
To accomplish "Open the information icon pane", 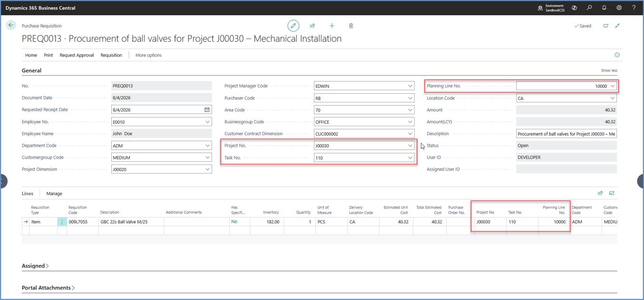I will pyautogui.click(x=617, y=55).
